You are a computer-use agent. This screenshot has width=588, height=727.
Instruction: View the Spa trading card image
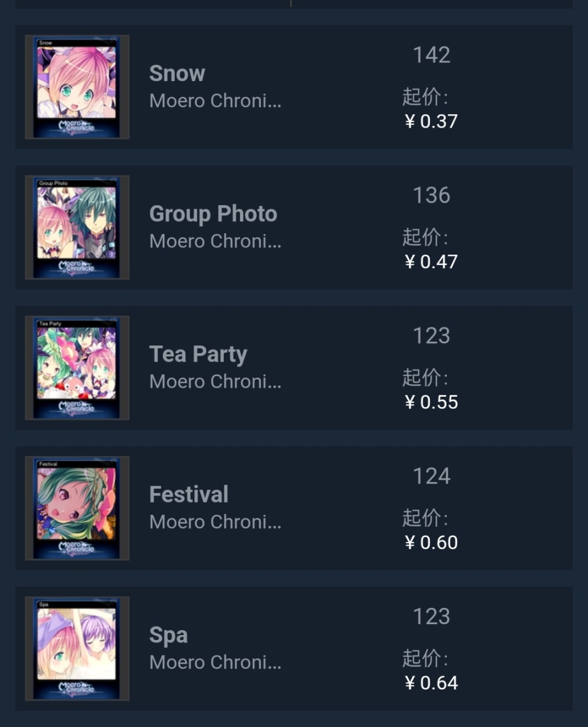[x=77, y=648]
